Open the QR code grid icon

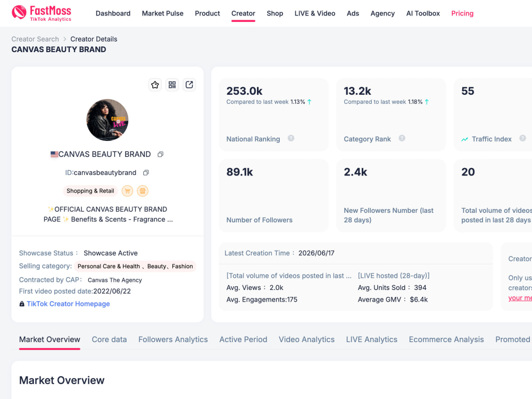(172, 85)
